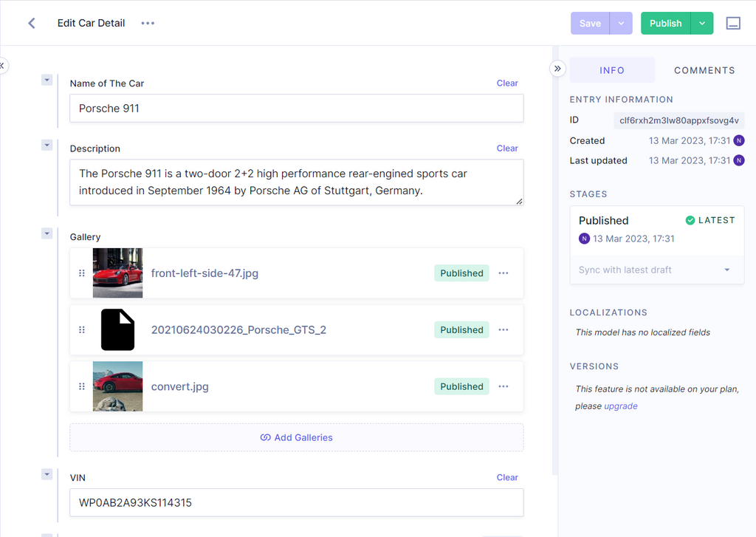756x537 pixels.
Task: Grab drag handle of front-left-side-47.jpg
Action: tap(82, 273)
